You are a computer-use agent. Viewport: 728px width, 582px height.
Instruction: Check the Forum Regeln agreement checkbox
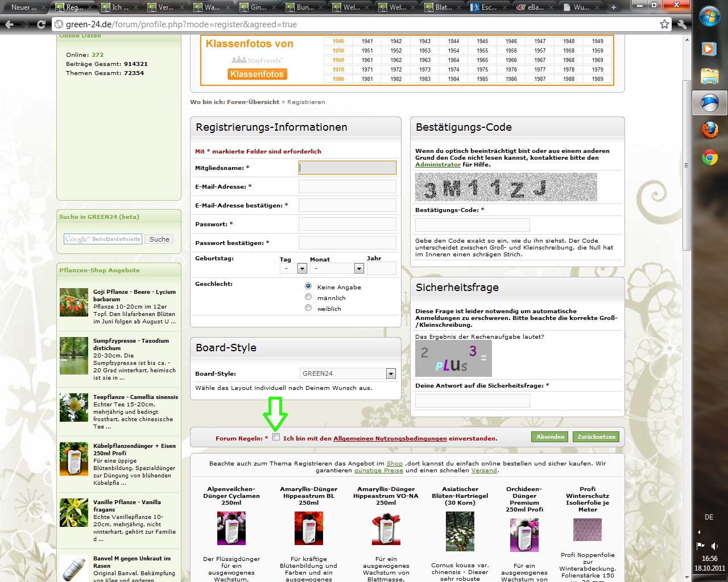click(x=276, y=437)
